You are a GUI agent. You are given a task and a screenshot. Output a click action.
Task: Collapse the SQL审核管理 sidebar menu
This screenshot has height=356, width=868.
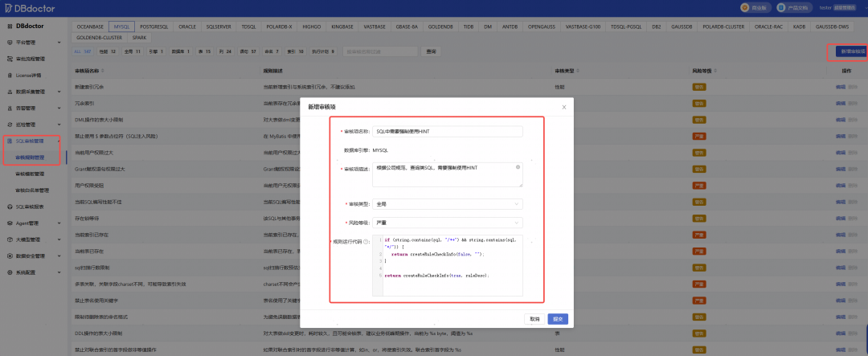point(59,141)
